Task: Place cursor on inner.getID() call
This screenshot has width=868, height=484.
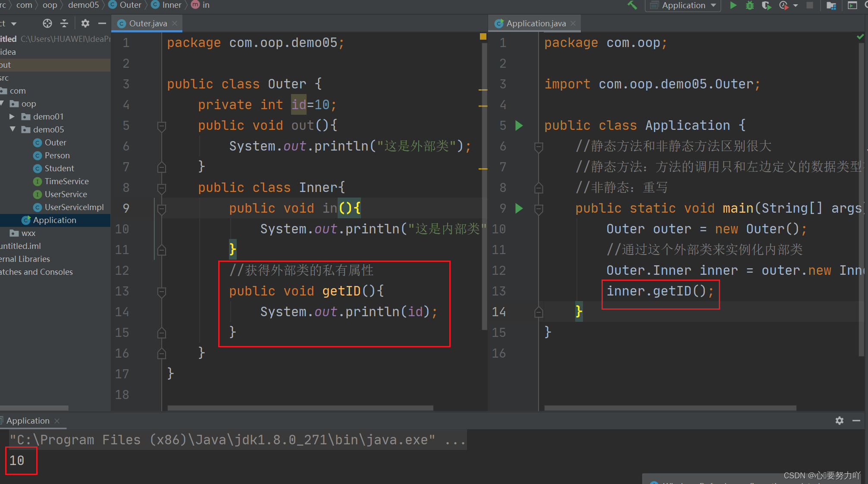Action: point(660,291)
